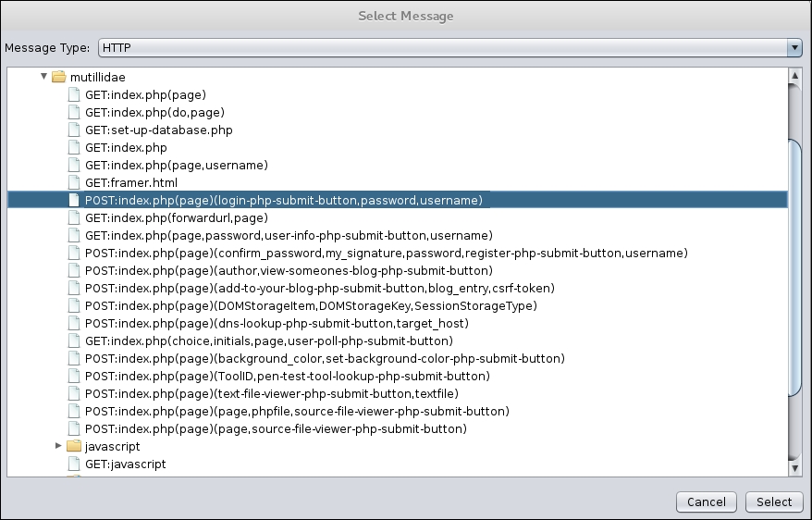Click the vertical scrollbar thumb
Image resolution: width=812 pixels, height=520 pixels.
point(794,268)
